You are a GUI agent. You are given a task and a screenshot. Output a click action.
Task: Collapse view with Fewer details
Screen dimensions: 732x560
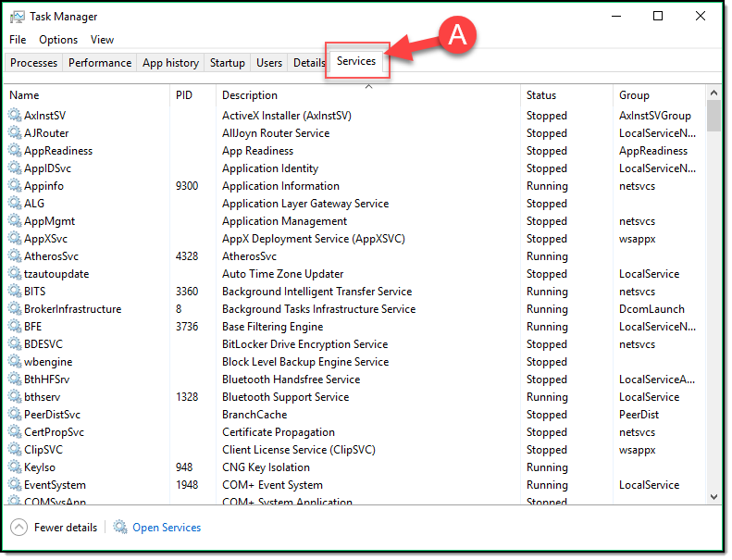(x=65, y=528)
